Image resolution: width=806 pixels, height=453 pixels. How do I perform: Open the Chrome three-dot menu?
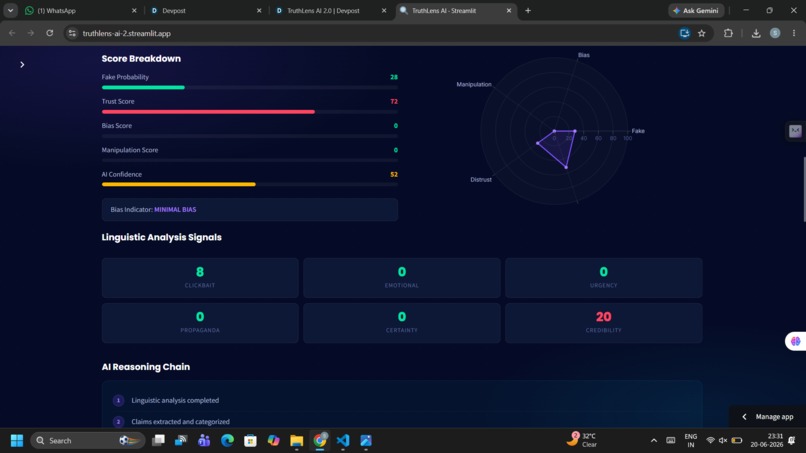(x=794, y=33)
